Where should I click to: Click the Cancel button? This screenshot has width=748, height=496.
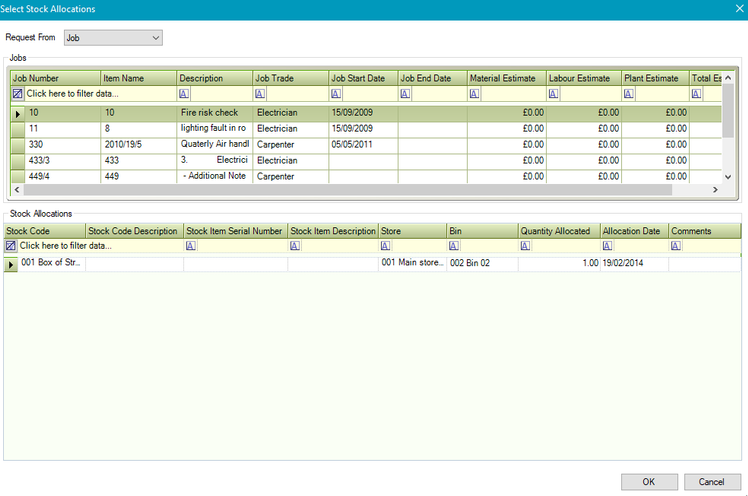pyautogui.click(x=711, y=481)
